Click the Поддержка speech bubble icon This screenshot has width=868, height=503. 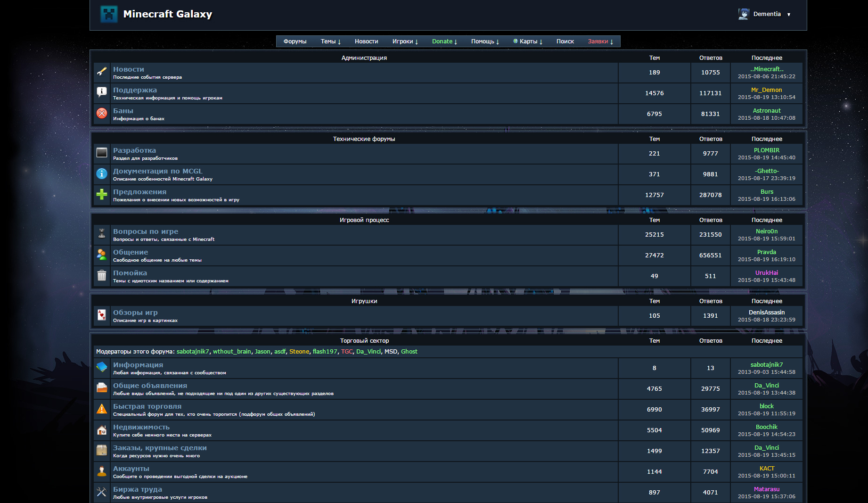click(x=102, y=92)
